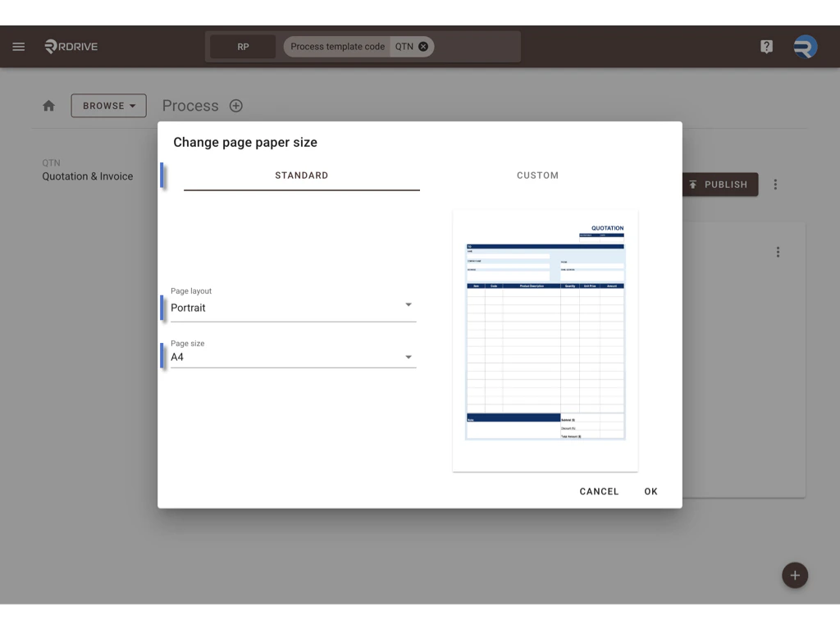Screen dimensions: 840x630
Task: Open the Page layout dropdown
Action: coord(408,304)
